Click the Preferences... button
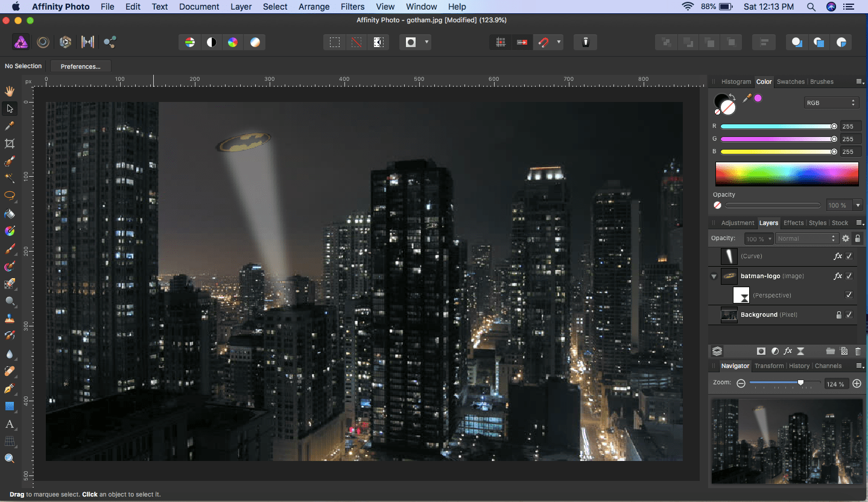Screen dimensions: 868x502 [81, 66]
